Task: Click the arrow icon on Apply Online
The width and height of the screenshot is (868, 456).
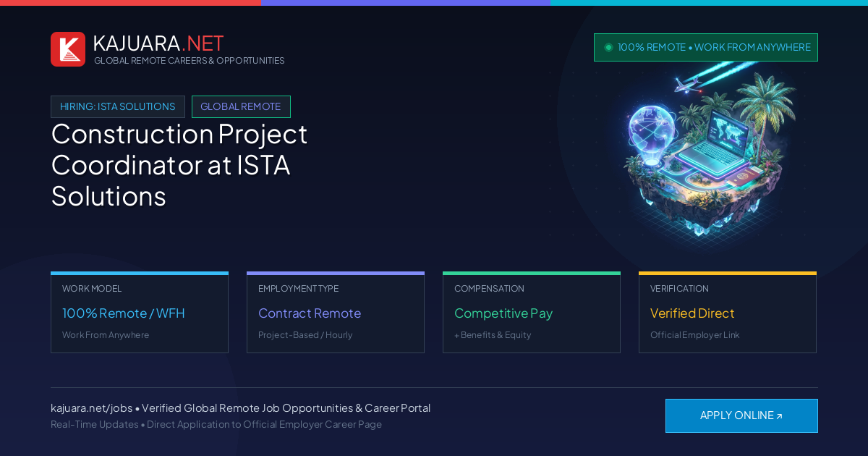Action: [x=779, y=416]
